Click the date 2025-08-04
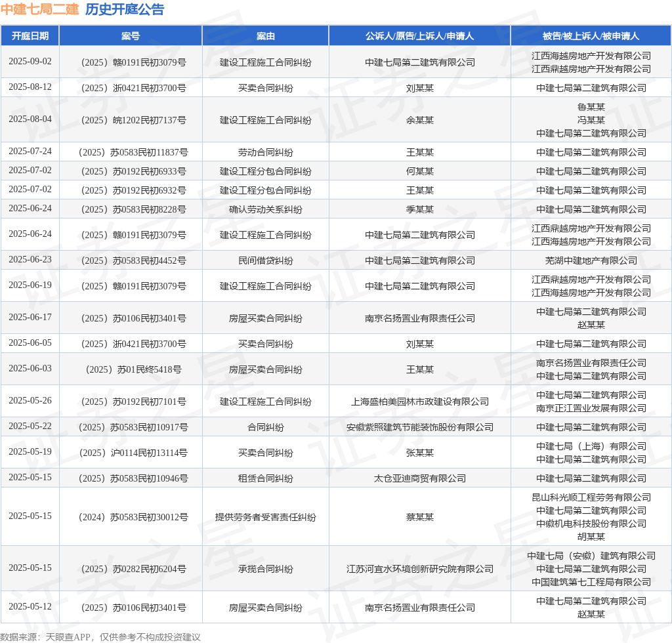 (30, 119)
